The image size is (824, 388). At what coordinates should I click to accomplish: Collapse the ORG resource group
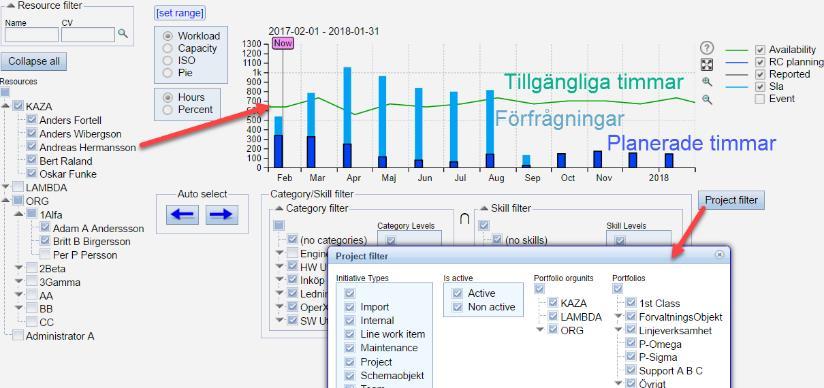[x=6, y=200]
